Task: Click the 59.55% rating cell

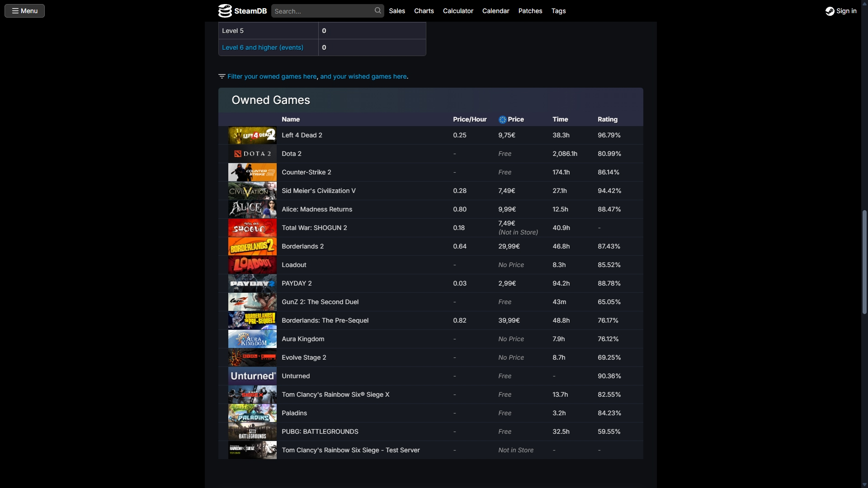Action: point(609,432)
